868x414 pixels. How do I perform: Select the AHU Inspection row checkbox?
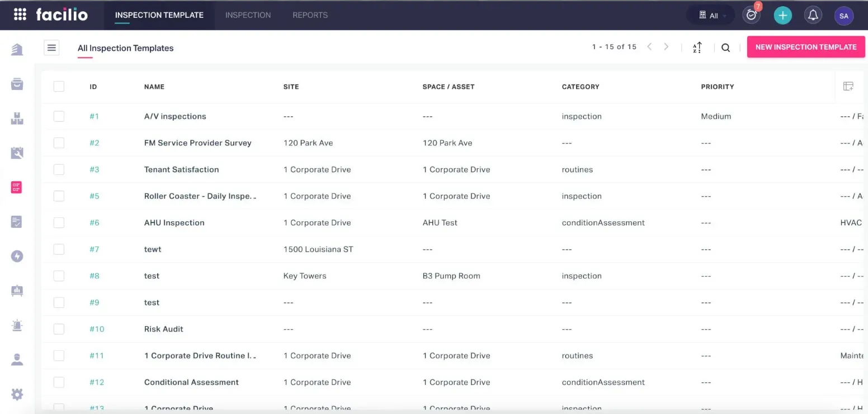59,222
